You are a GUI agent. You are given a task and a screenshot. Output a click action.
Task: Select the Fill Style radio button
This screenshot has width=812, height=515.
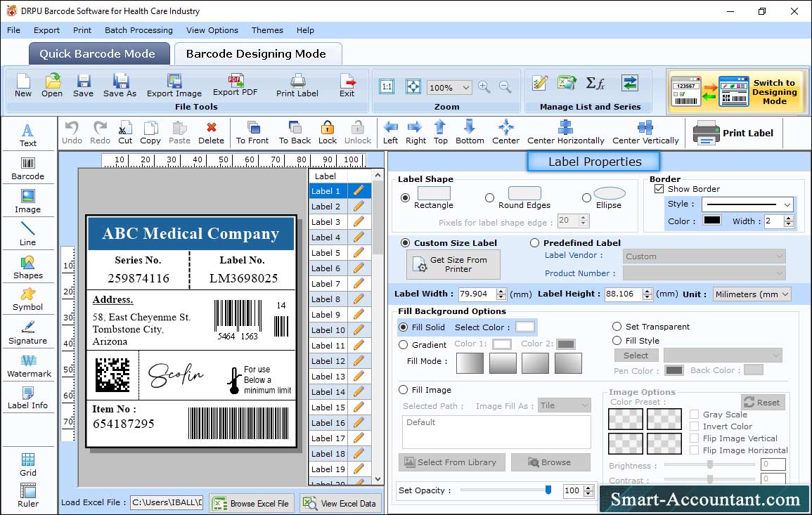[x=617, y=341]
